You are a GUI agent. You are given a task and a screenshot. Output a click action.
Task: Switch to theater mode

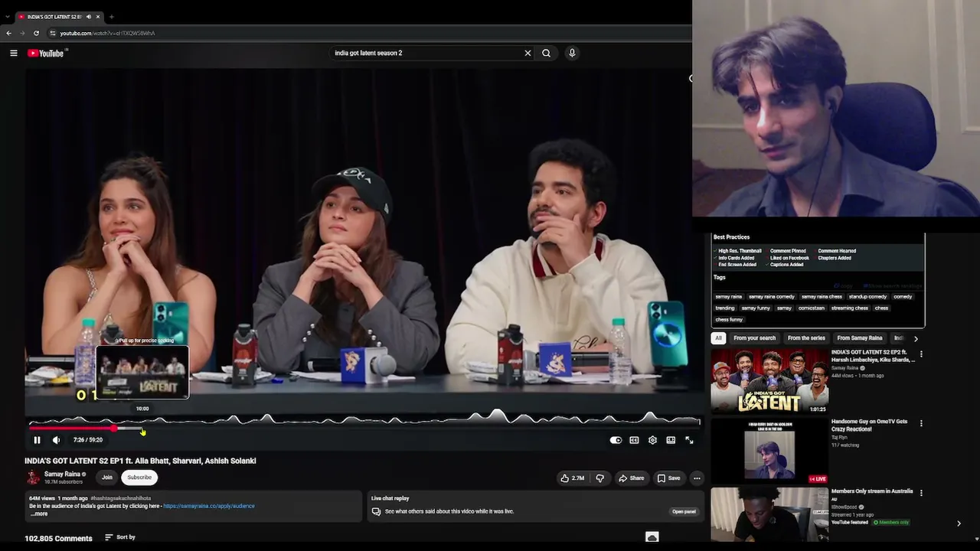pos(671,440)
